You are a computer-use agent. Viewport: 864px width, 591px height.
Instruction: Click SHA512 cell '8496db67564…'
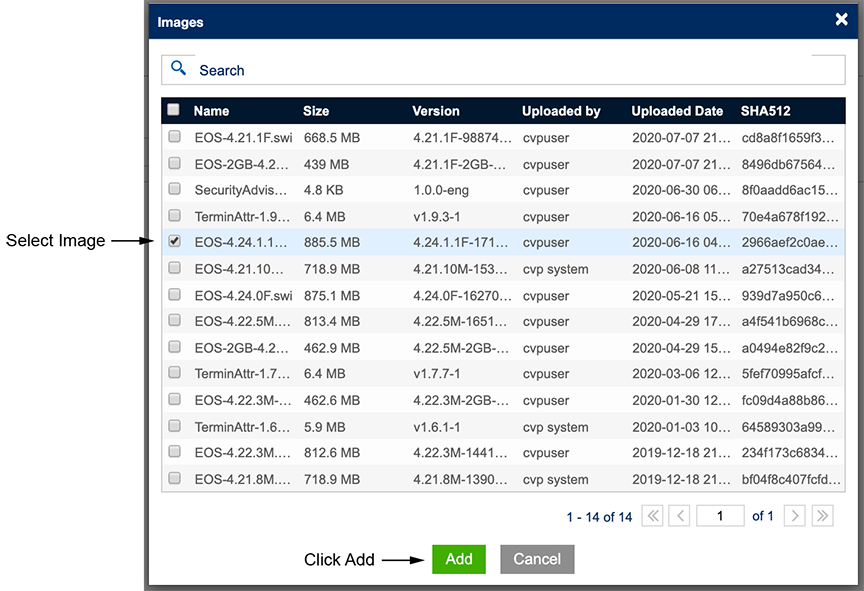coord(788,165)
